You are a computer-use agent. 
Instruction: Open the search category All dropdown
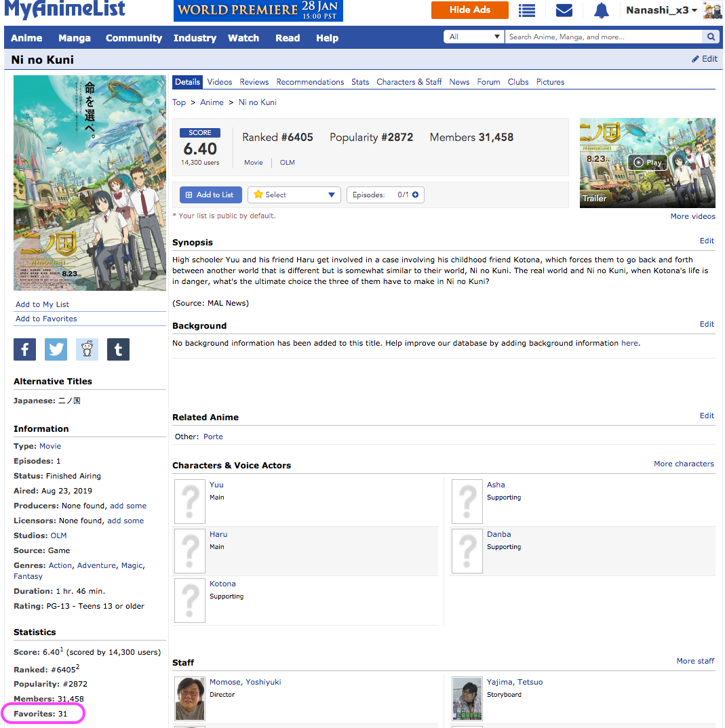pos(474,37)
